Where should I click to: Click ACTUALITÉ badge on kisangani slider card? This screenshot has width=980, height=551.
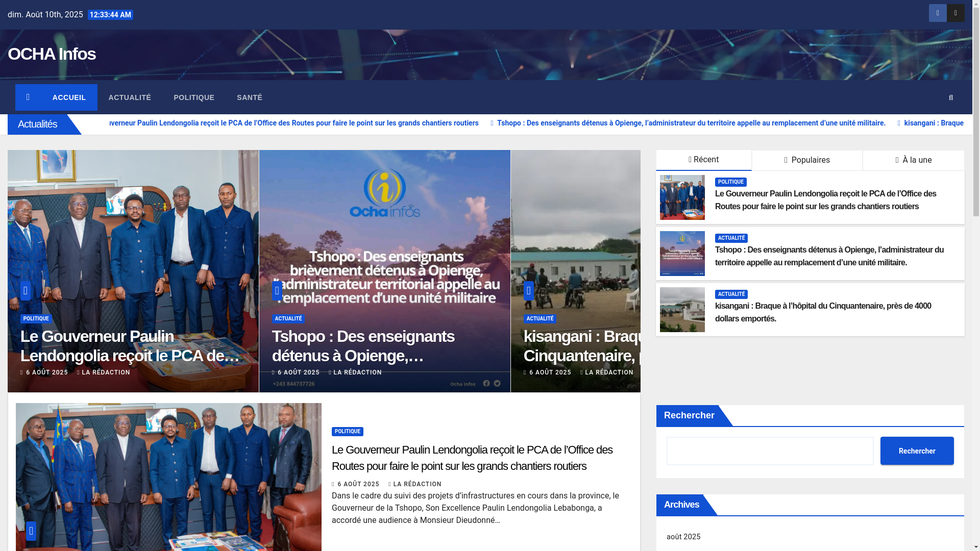(540, 319)
